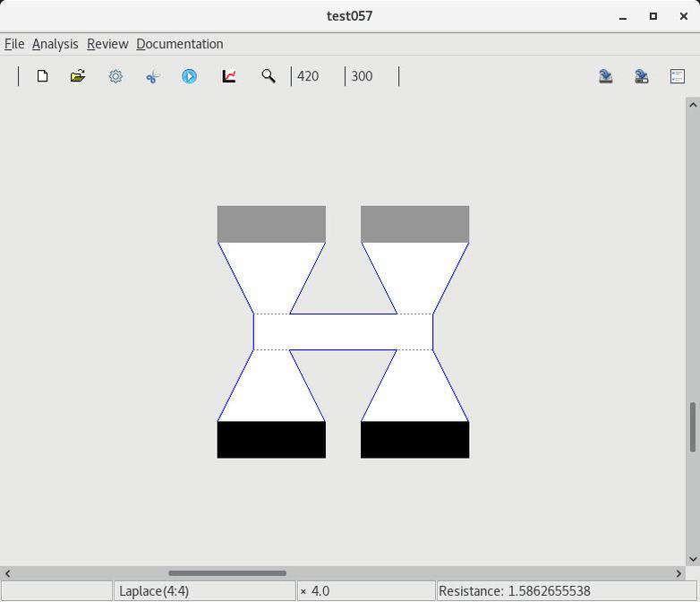Image resolution: width=700 pixels, height=602 pixels.
Task: Click the horizontal scrollbar thumb
Action: 227,573
